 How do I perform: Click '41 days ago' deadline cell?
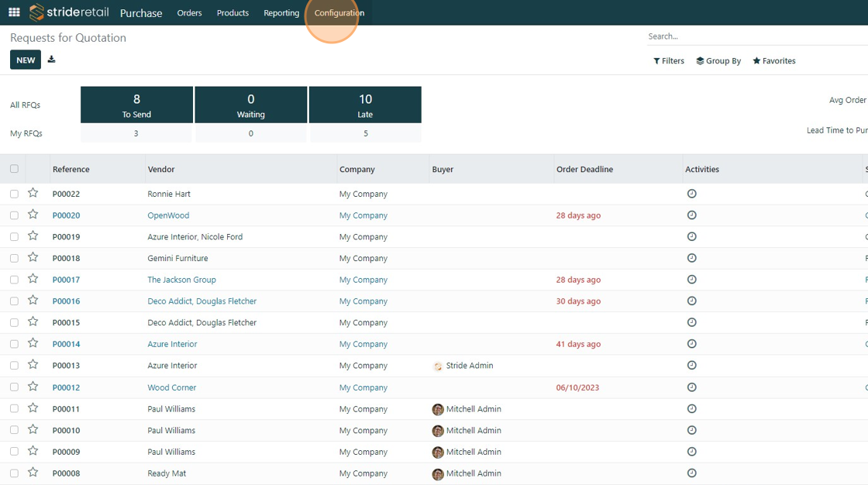[x=578, y=344]
